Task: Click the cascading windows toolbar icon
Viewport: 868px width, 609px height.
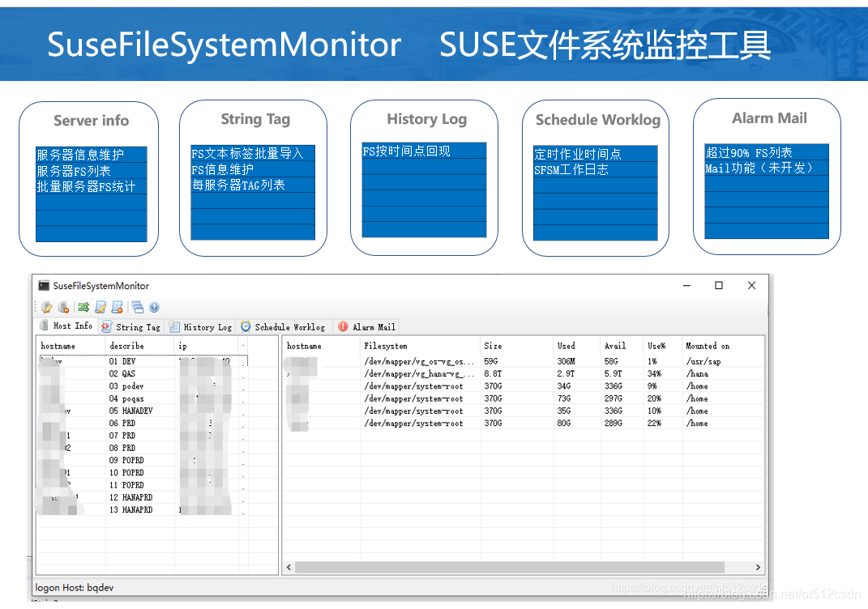Action: (137, 307)
